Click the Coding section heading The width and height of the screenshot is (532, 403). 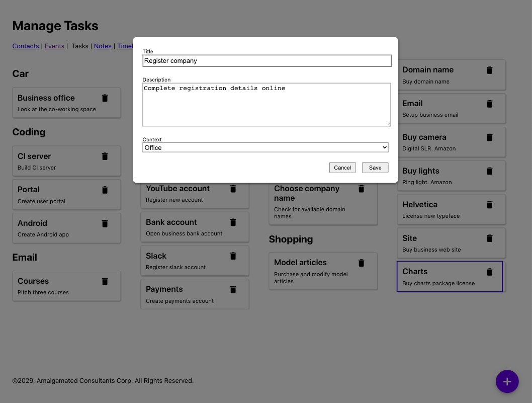29,132
